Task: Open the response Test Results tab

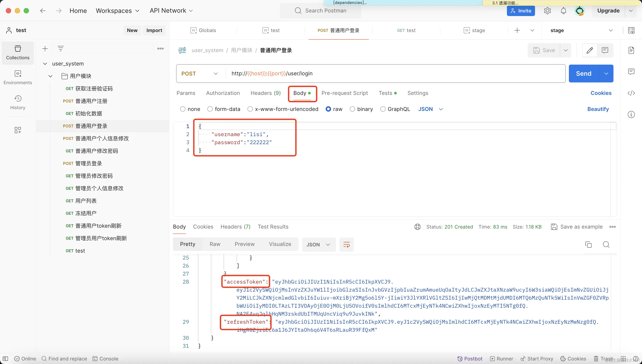Action: (x=273, y=227)
